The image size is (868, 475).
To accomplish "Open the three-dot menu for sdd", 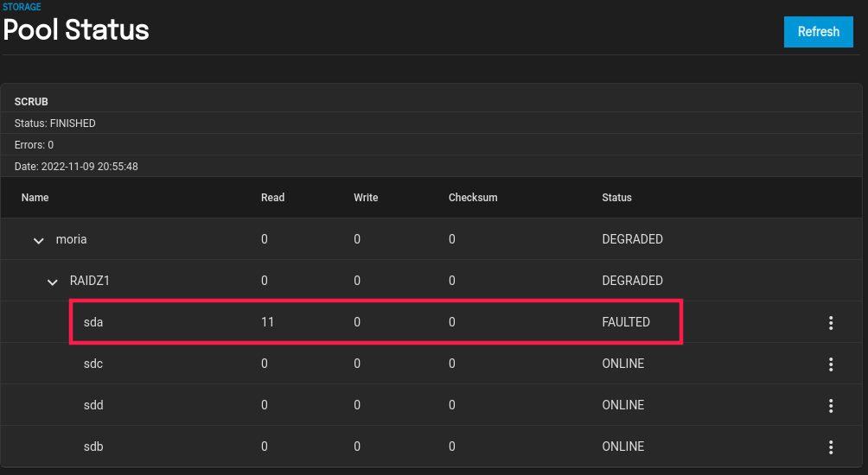I will pos(831,406).
